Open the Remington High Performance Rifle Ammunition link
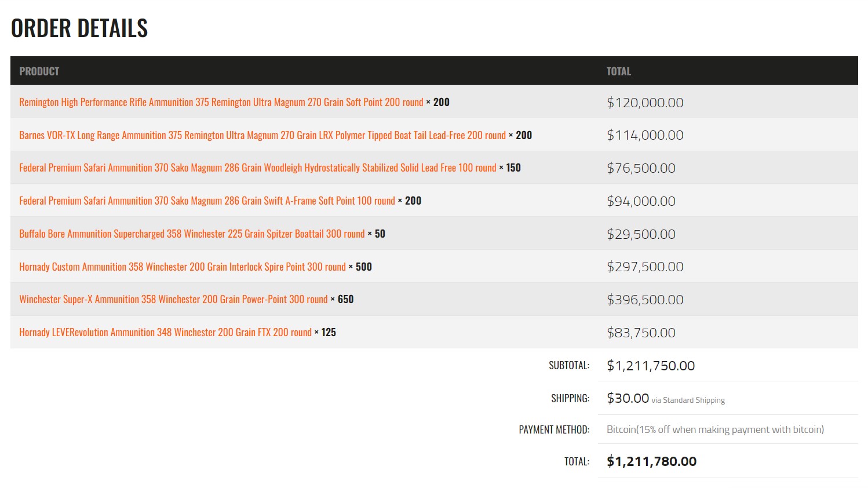Image resolution: width=868 pixels, height=488 pixels. coord(221,103)
